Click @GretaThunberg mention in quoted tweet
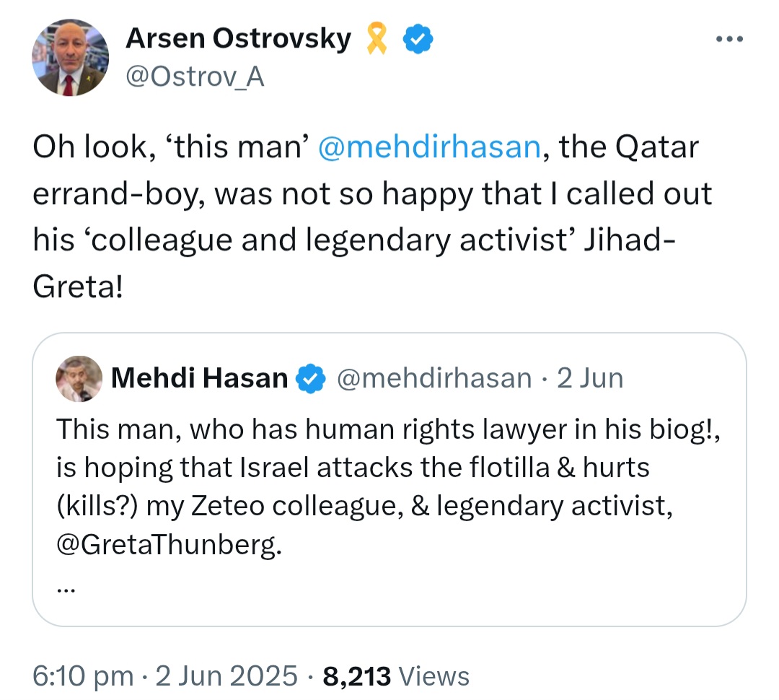Viewport: 779px width, 700px height. 169,544
